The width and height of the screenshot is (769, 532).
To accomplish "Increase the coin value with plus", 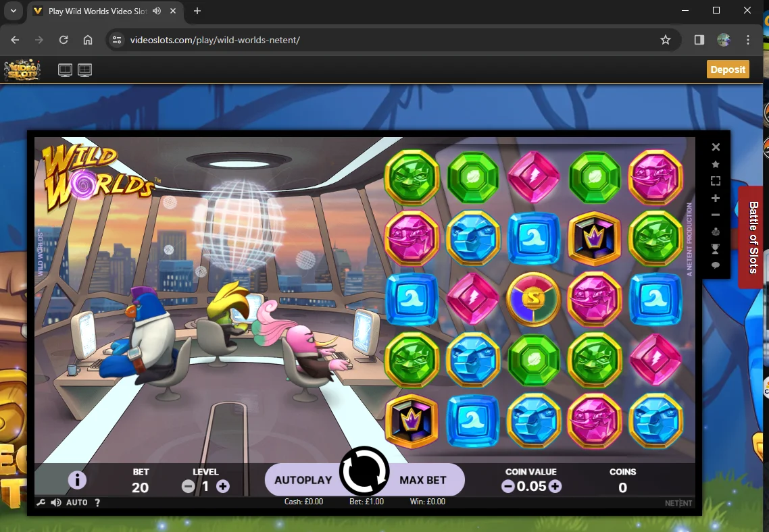I will (555, 487).
